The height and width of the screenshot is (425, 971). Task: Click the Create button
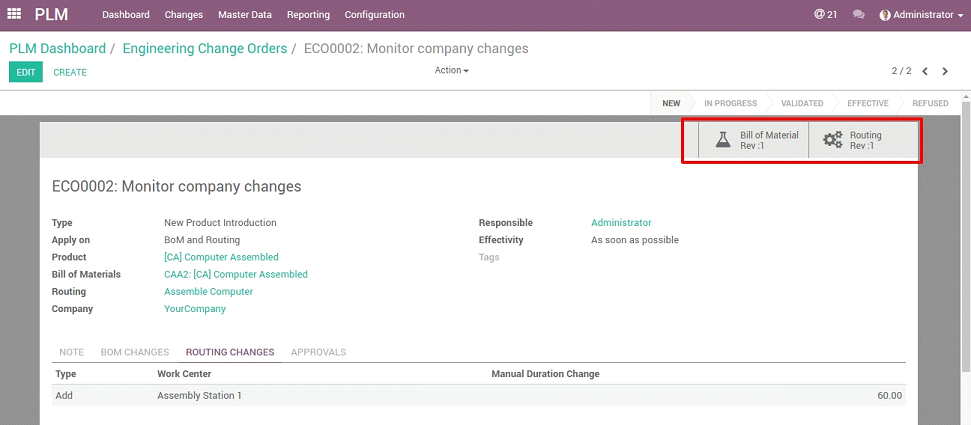coord(70,72)
